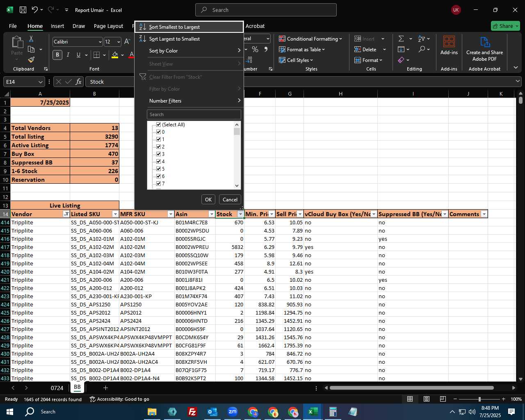Click the Undo arrow icon

point(35,10)
